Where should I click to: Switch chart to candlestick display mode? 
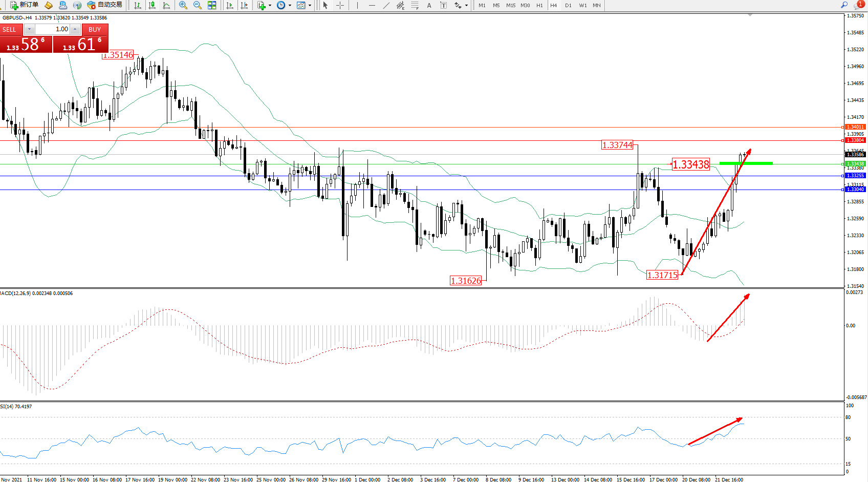(x=152, y=5)
